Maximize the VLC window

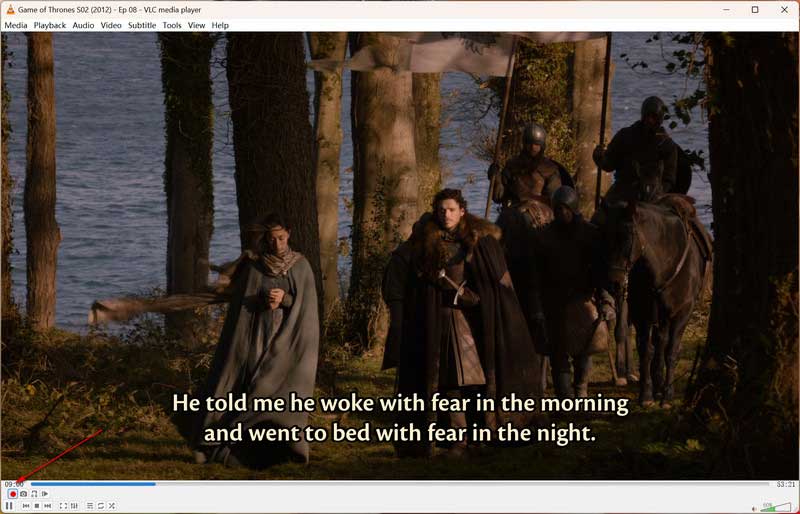tap(755, 10)
